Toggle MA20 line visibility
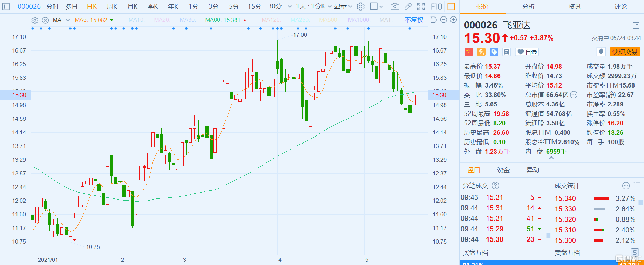This screenshot has height=265, width=644. click(x=162, y=20)
